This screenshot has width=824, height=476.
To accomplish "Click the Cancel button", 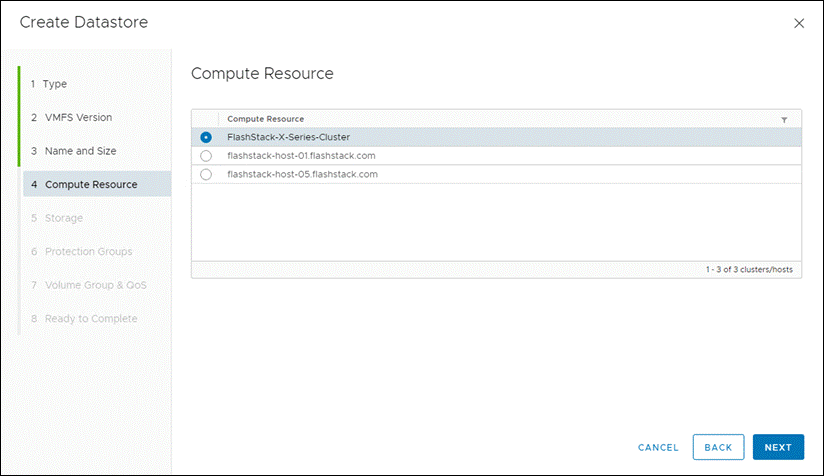I will click(658, 448).
